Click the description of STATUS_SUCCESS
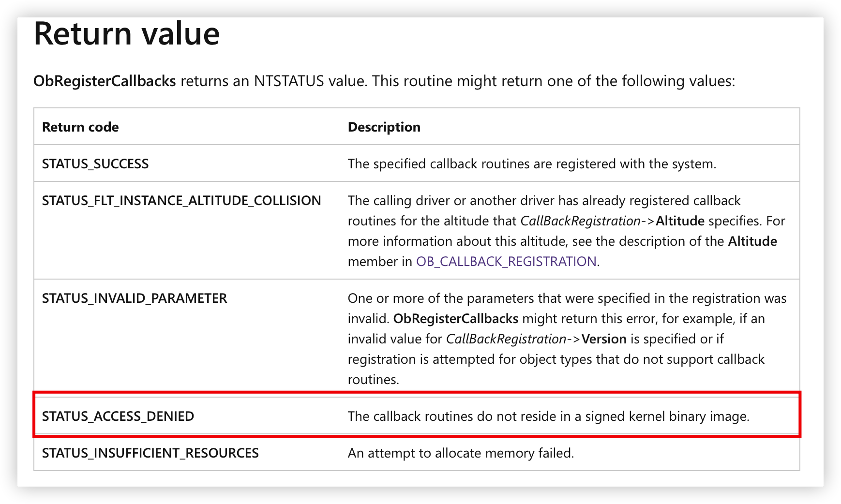Screen dimensions: 841x504 pyautogui.click(x=532, y=164)
